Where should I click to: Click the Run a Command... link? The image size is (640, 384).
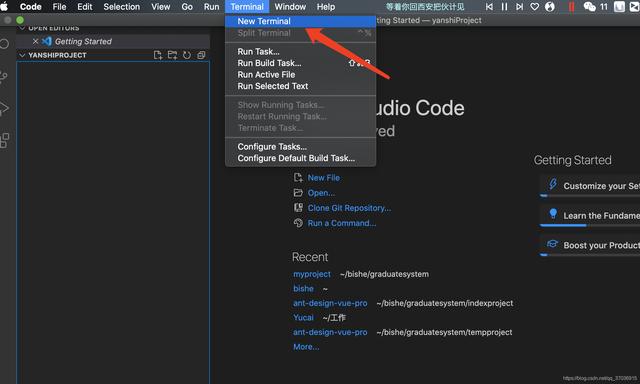pyautogui.click(x=342, y=223)
